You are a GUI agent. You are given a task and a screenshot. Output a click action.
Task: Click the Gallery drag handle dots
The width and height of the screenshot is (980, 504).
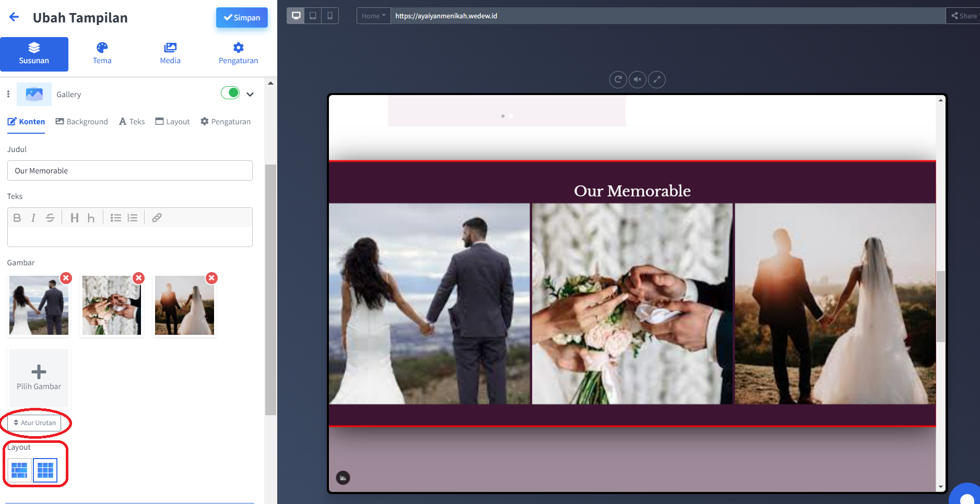coord(8,94)
